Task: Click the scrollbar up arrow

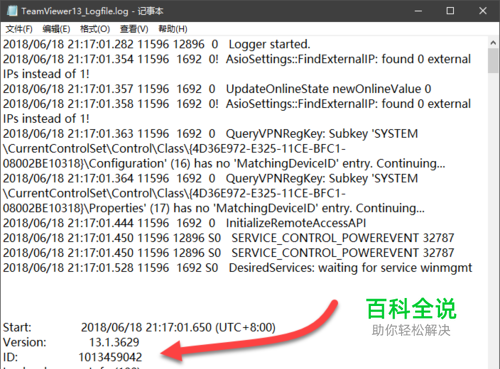Action: point(493,43)
